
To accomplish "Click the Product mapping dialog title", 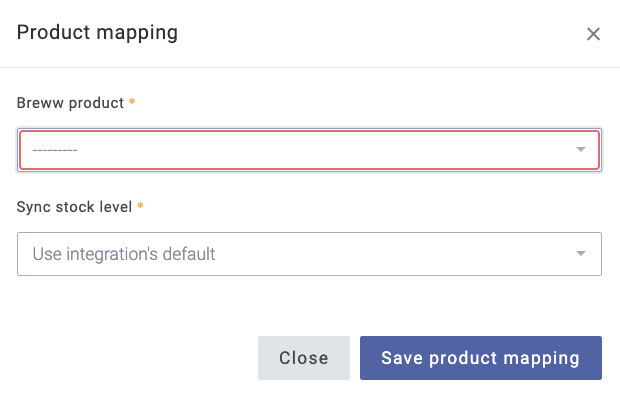I will pyautogui.click(x=97, y=33).
